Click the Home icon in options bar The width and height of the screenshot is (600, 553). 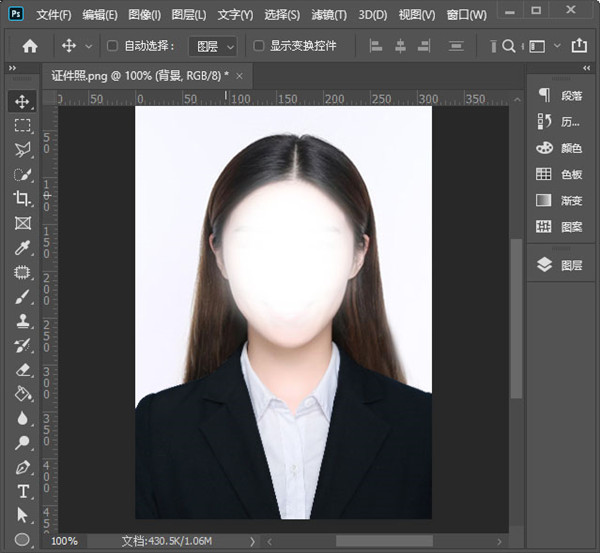point(30,46)
